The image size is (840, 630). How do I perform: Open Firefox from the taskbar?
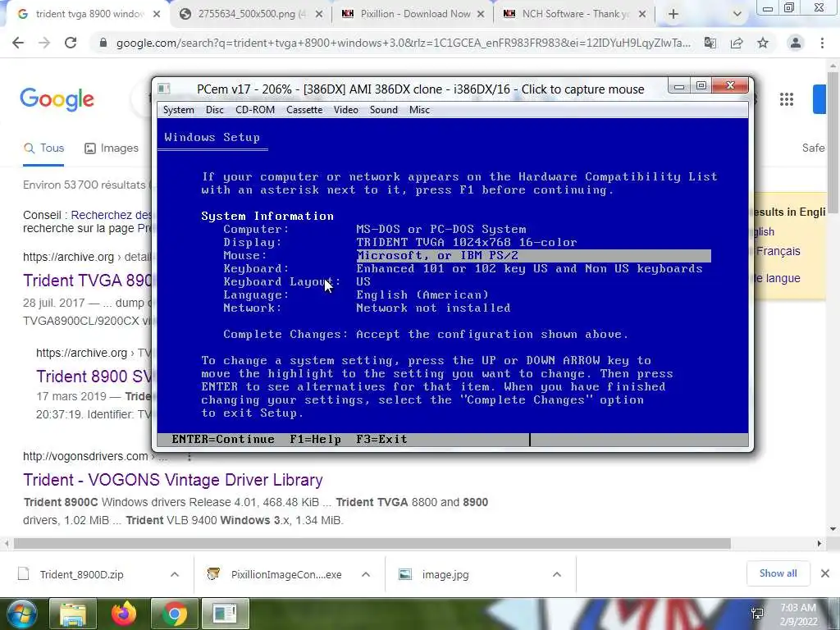click(124, 614)
